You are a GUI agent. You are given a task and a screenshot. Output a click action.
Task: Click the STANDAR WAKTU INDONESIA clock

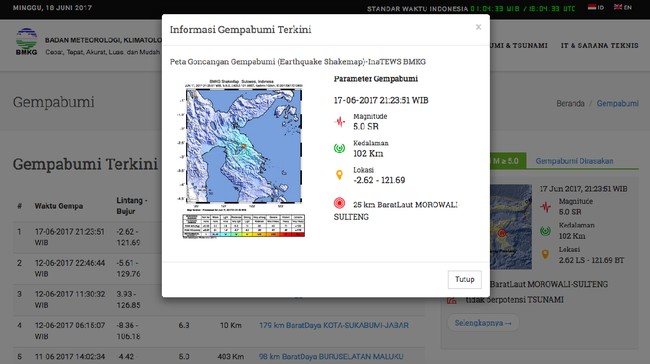471,8
